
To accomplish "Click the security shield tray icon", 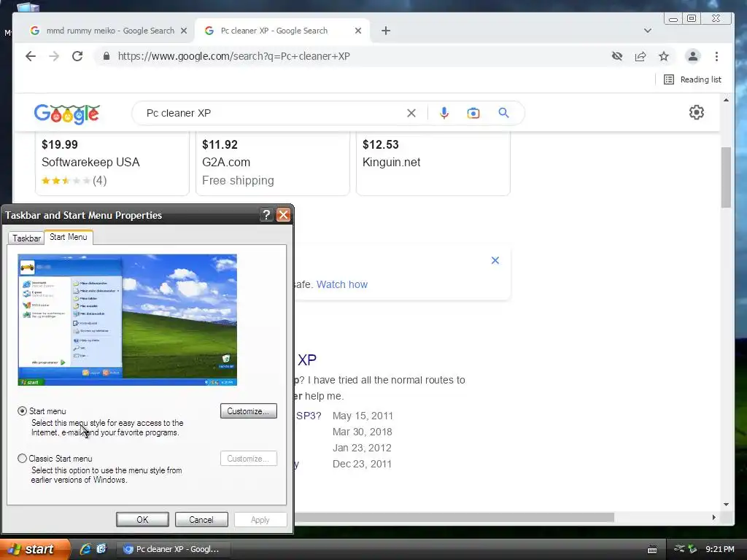I will [x=693, y=549].
